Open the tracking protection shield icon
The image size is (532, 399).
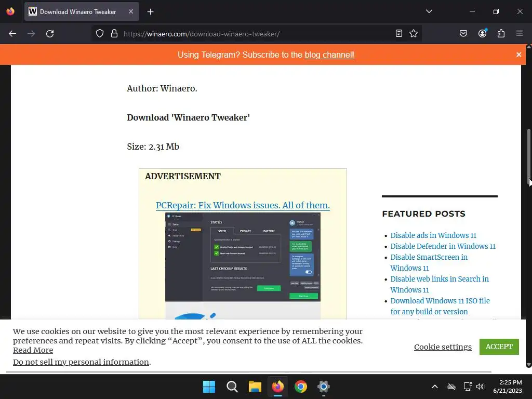click(x=99, y=34)
